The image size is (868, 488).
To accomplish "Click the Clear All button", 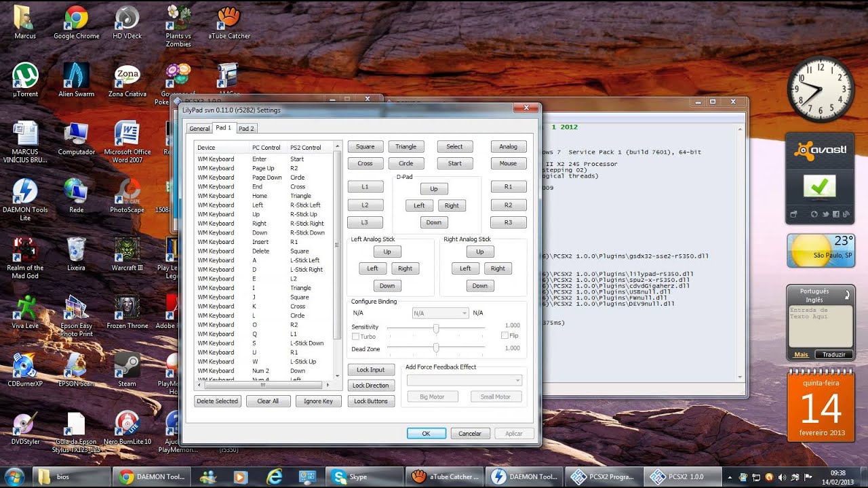I will pos(268,401).
